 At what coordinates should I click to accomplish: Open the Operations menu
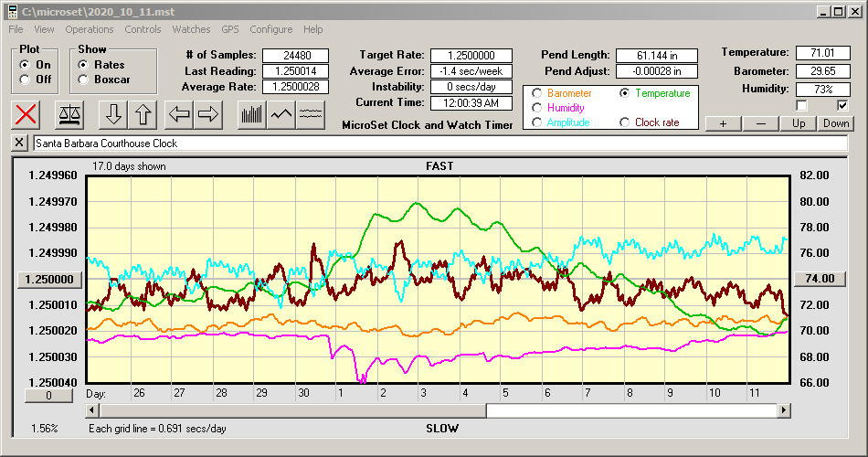point(90,29)
